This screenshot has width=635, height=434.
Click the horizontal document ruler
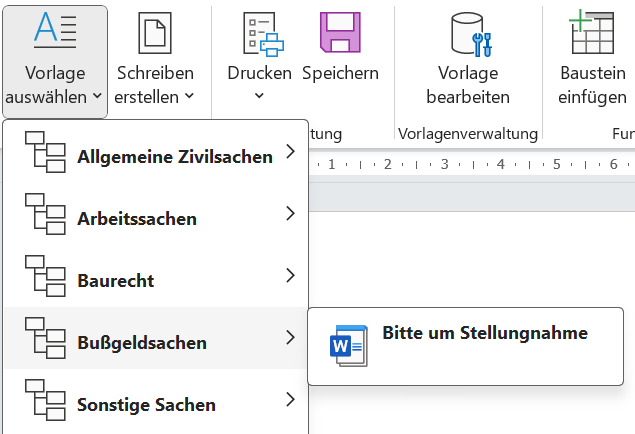point(470,163)
